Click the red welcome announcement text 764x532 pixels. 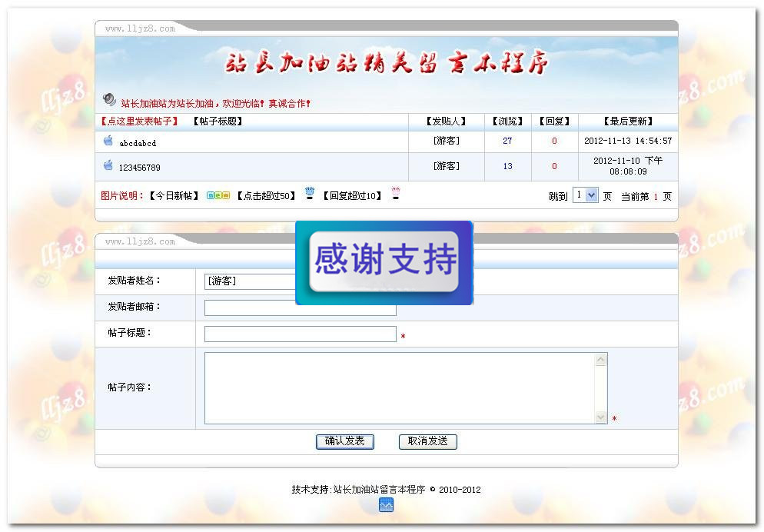(215, 103)
